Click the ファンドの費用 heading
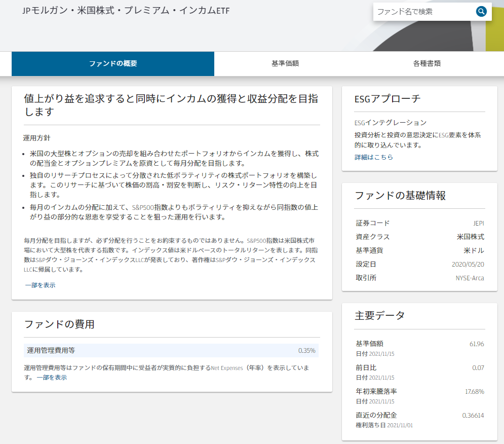 (59, 324)
